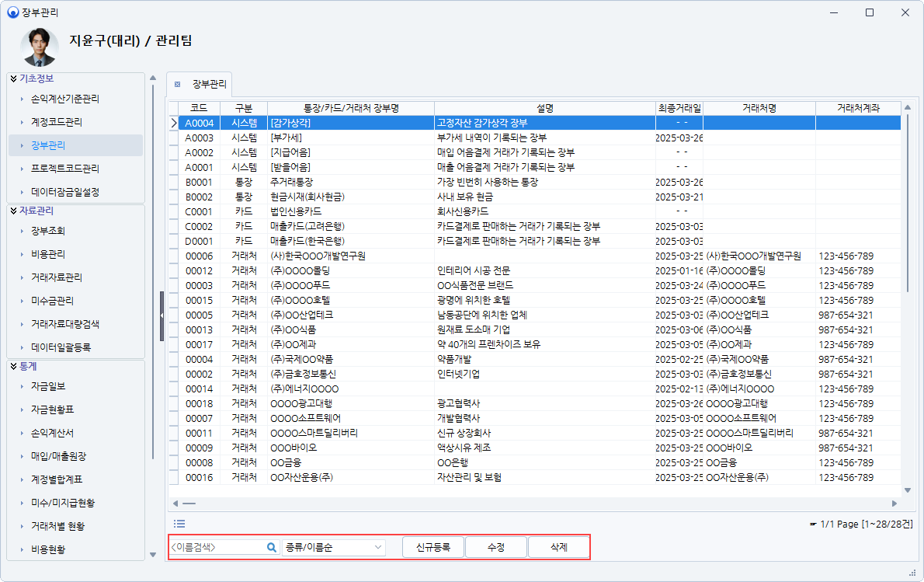This screenshot has height=582, width=924.
Task: Close the 장부관리 tab with its X icon
Action: pos(177,84)
